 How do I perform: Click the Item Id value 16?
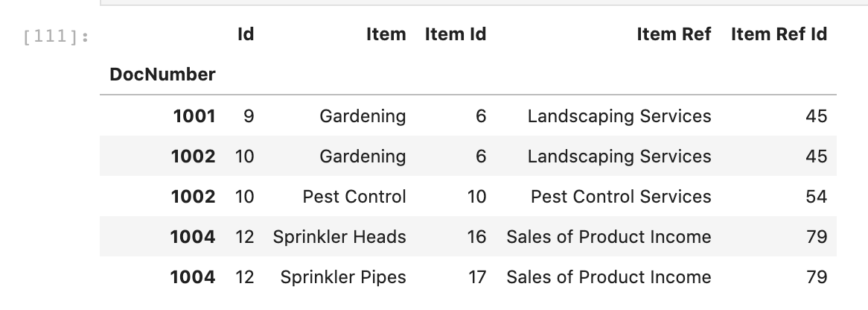click(x=476, y=237)
